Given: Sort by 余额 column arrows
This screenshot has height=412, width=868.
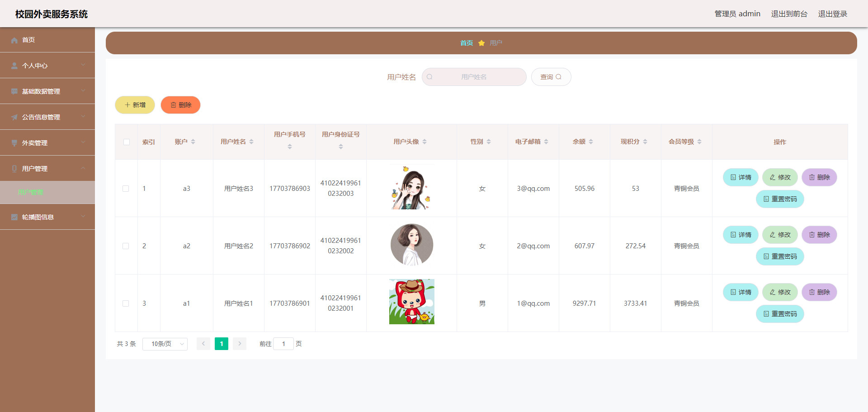Looking at the screenshot, I should click(591, 142).
